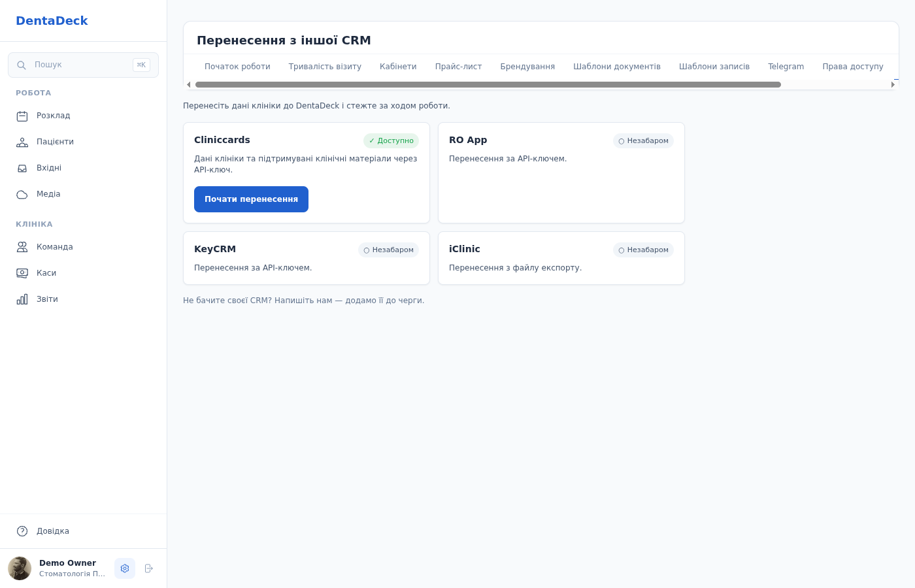Click 'Перенесення з файлу експорту.' description
The image size is (915, 588).
click(x=515, y=268)
